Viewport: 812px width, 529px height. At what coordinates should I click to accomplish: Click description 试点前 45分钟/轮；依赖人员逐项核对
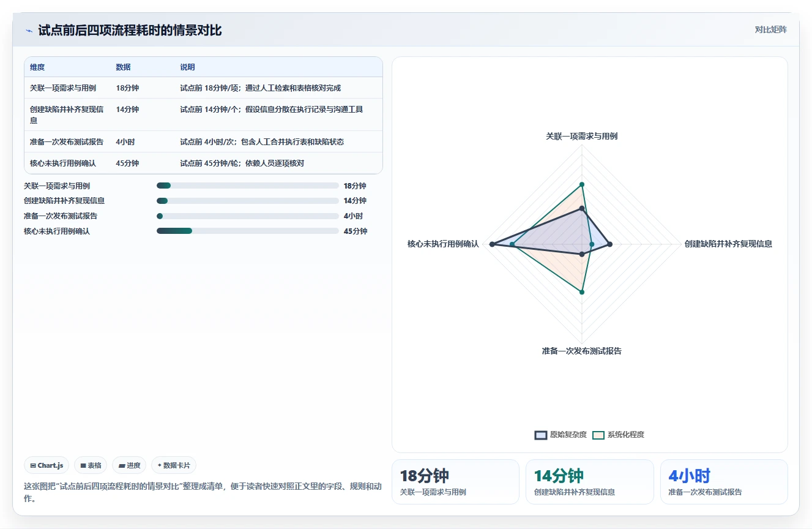(x=242, y=163)
